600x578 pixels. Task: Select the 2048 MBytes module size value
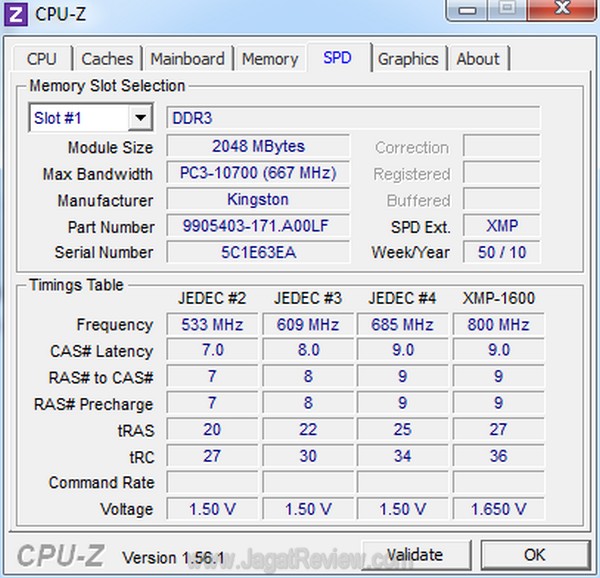(x=258, y=146)
